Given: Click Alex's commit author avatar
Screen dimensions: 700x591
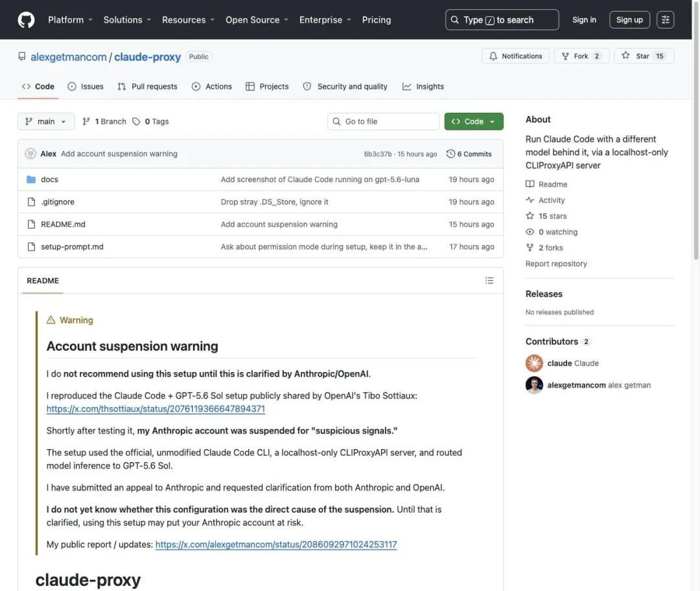Looking at the screenshot, I should point(30,154).
